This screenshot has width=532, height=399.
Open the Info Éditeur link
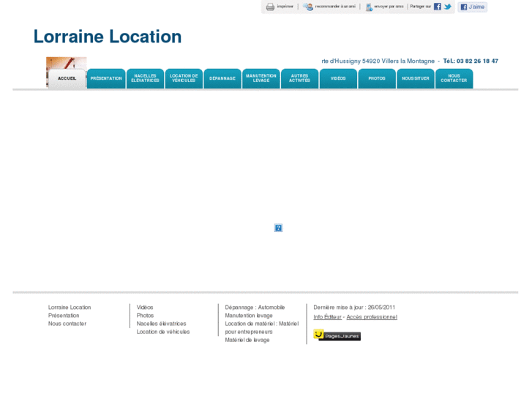click(327, 317)
